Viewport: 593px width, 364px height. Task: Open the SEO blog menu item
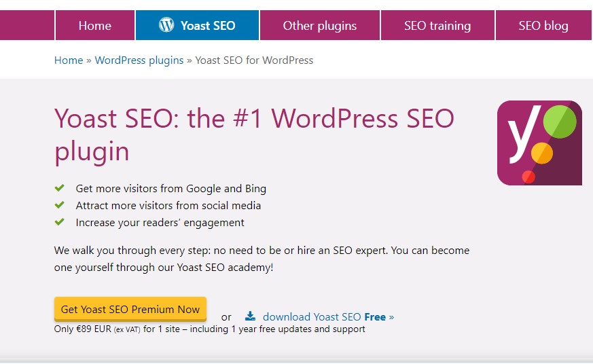point(543,26)
